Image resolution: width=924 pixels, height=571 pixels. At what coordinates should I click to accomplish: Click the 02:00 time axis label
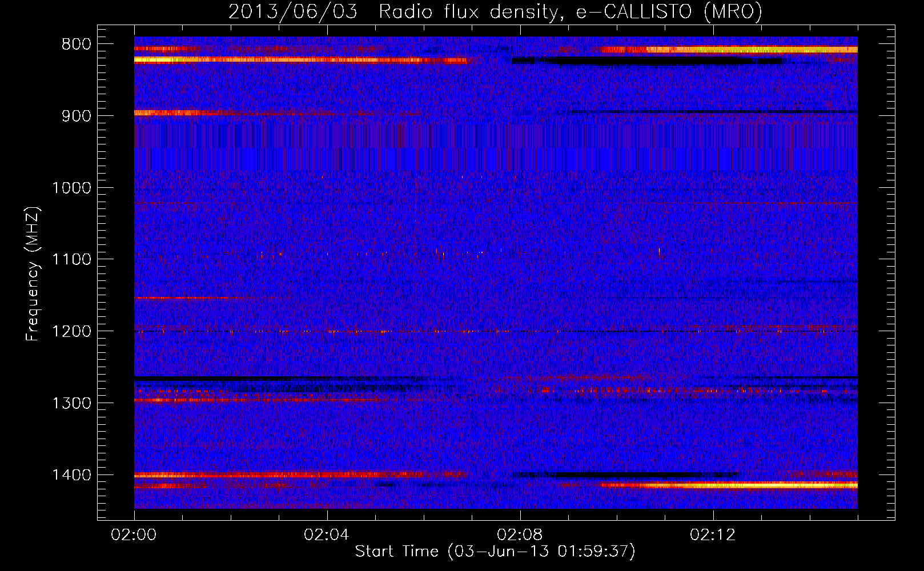134,535
